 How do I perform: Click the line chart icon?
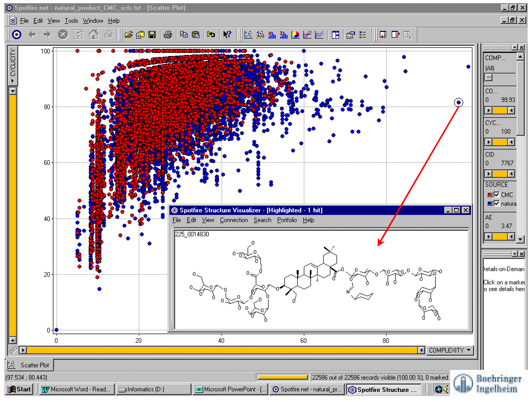(319, 35)
